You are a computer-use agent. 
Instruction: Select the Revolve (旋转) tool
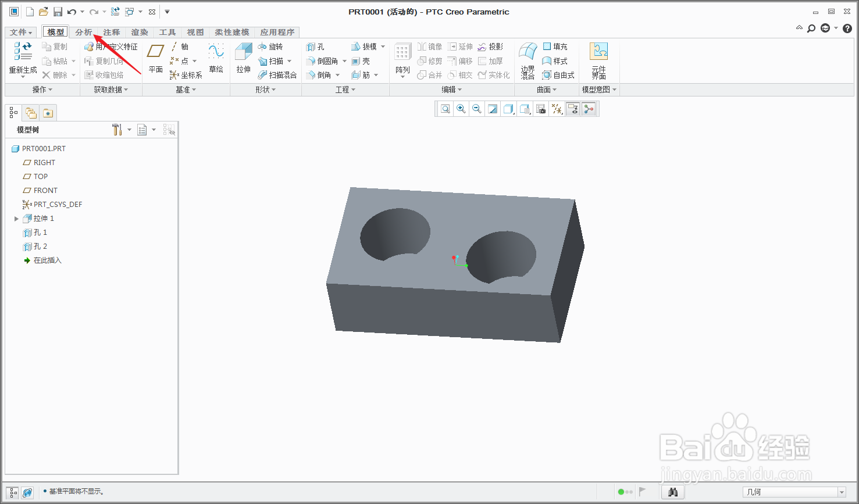pos(270,47)
